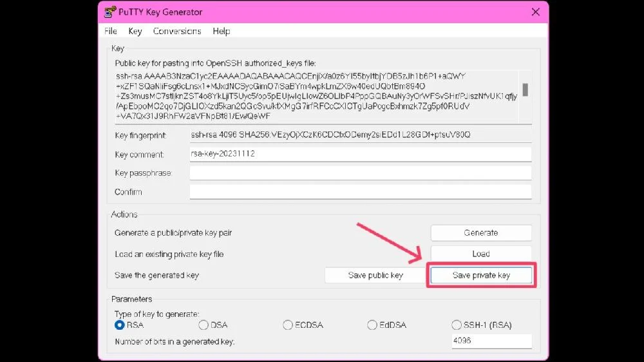
Task: Click inside the public key text box
Action: point(316,97)
